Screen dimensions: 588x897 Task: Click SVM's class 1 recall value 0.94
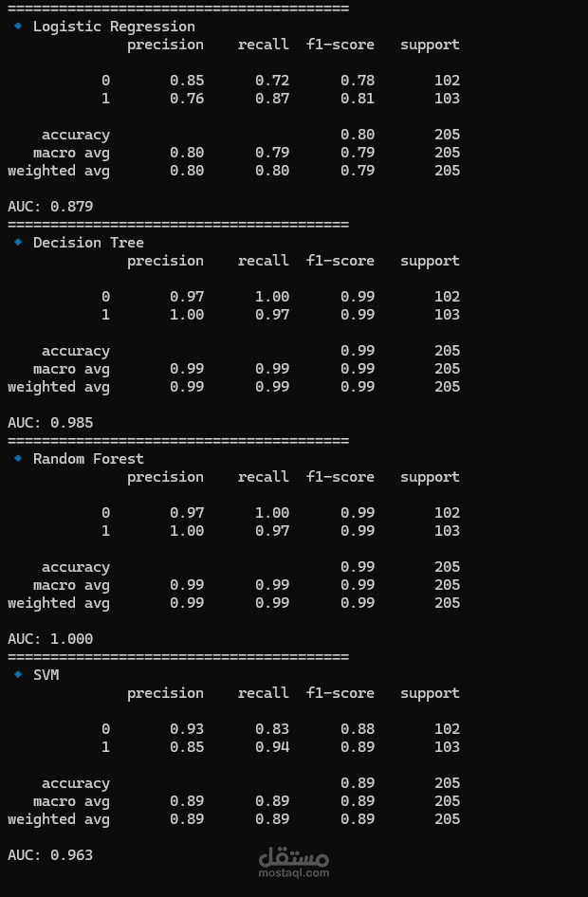[x=272, y=746]
